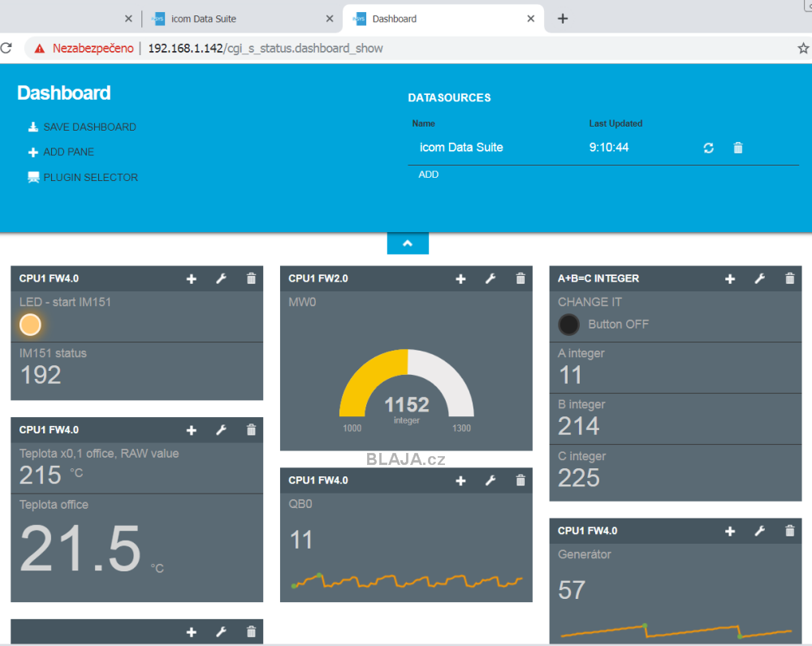Click the IM151 status value 192

[41, 375]
